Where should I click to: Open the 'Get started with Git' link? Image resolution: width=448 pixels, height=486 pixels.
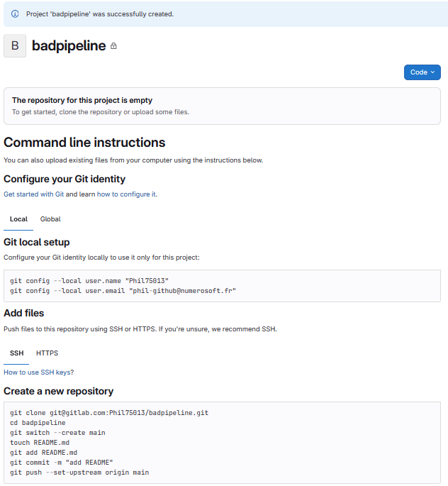(x=34, y=194)
